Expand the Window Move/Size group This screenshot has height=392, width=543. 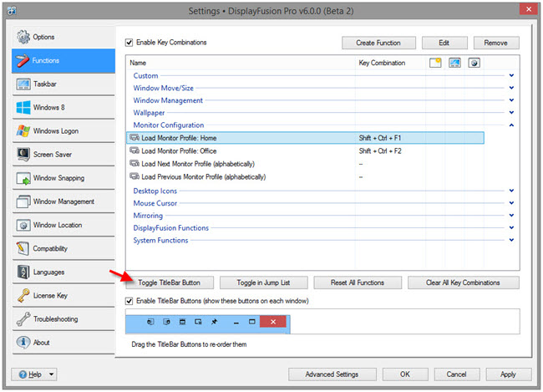(x=511, y=88)
